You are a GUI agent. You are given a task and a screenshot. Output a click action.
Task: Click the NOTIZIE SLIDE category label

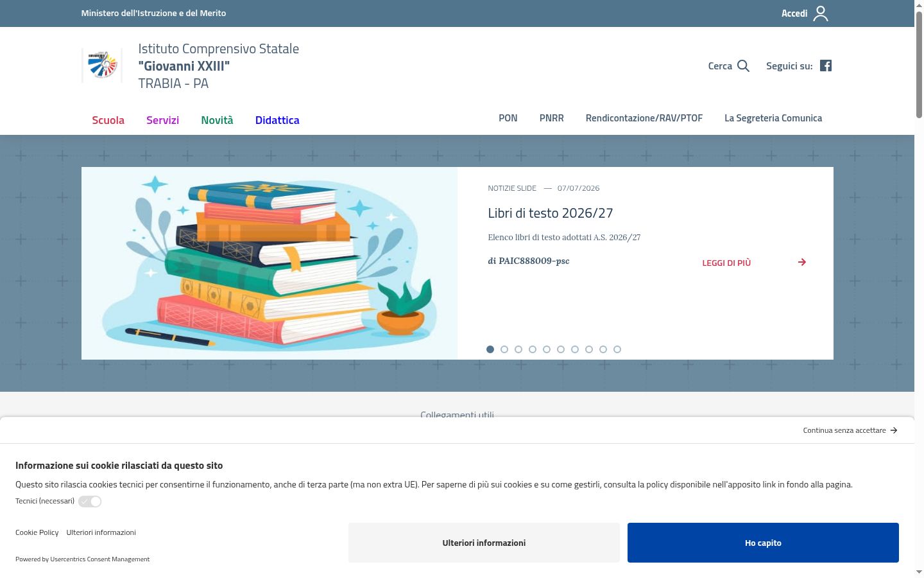pos(512,188)
